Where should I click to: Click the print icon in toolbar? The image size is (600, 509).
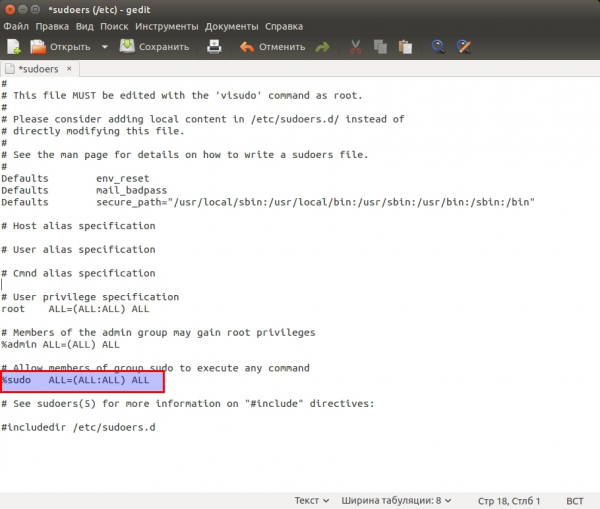click(x=214, y=46)
